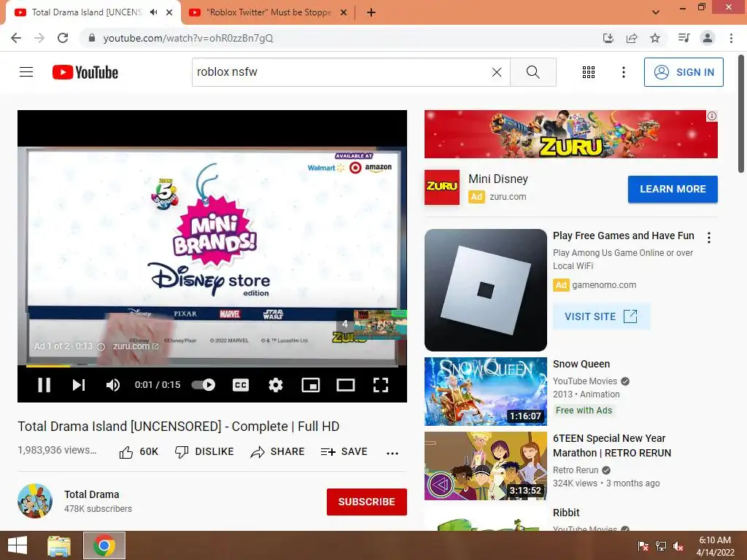Open options menu for gamenomo ad
The width and height of the screenshot is (747, 560).
[709, 238]
